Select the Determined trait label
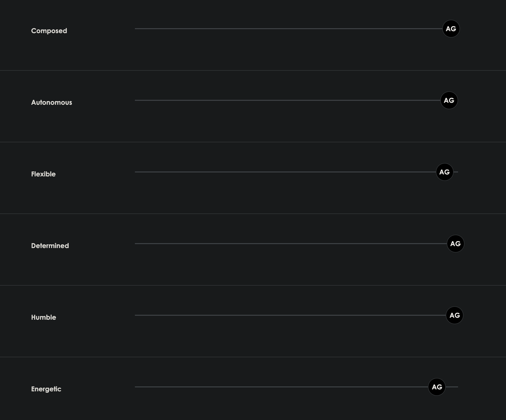Image resolution: width=506 pixels, height=420 pixels. point(50,246)
